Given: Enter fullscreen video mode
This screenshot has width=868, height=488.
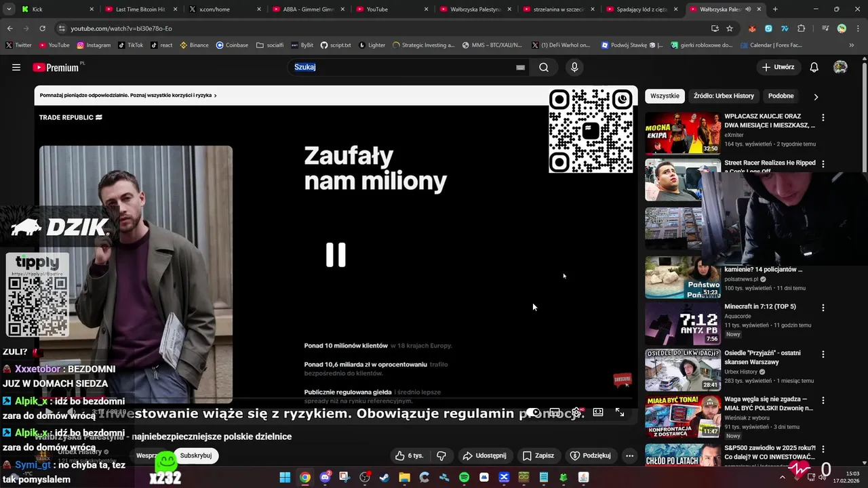Looking at the screenshot, I should 620,412.
